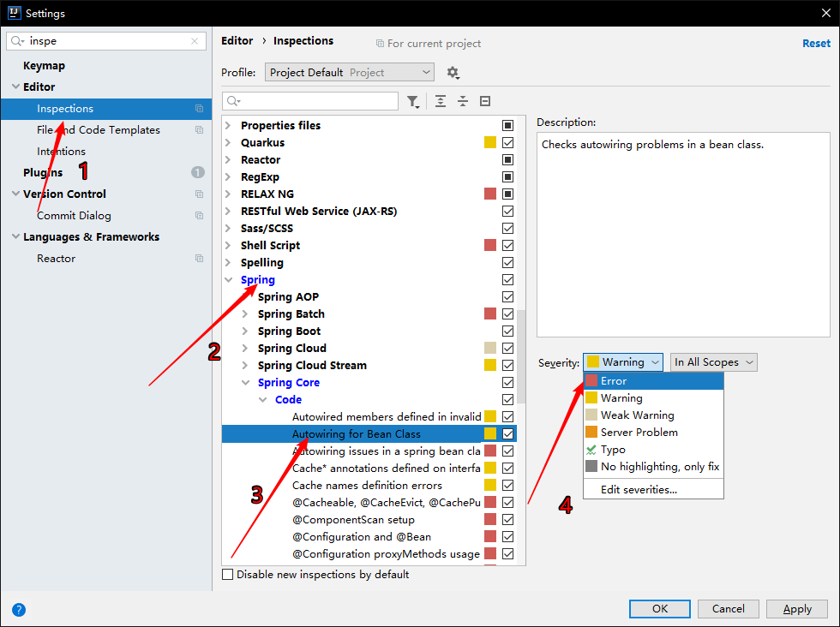Click the Editor breadcrumb link
The image size is (840, 627).
(237, 41)
